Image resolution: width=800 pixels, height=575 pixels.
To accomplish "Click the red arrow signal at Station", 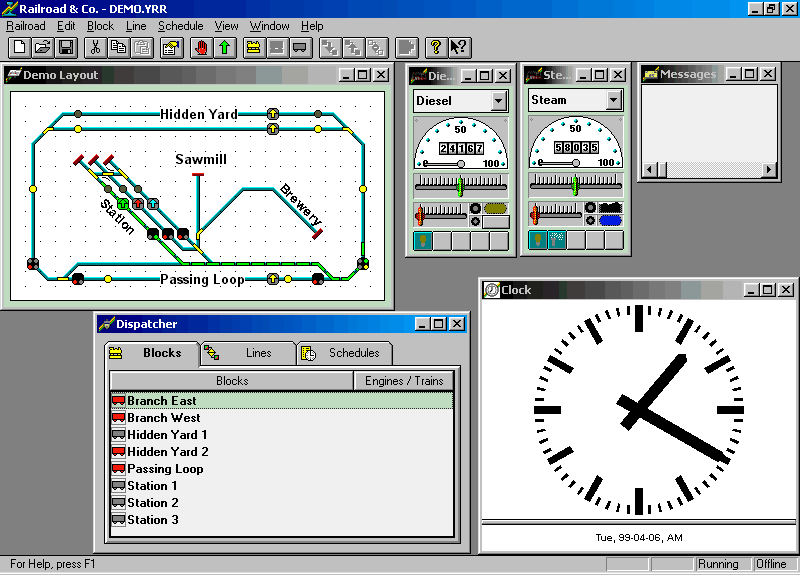I will 138,204.
